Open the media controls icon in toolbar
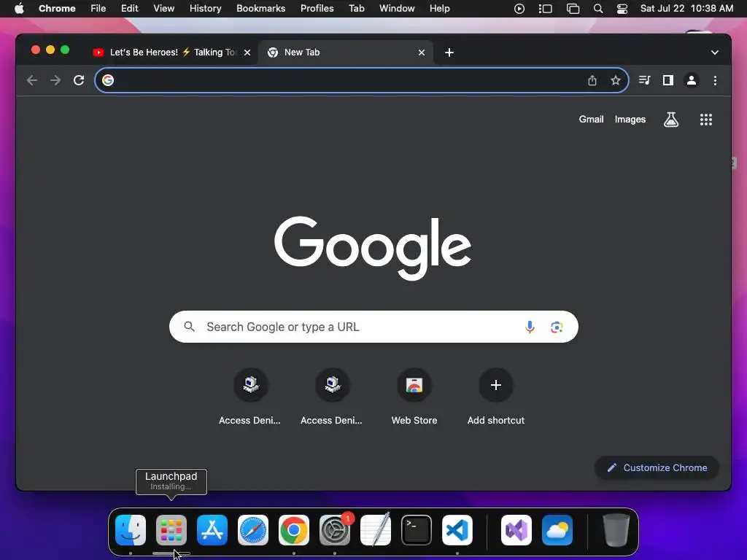Image resolution: width=747 pixels, height=560 pixels. click(x=645, y=80)
